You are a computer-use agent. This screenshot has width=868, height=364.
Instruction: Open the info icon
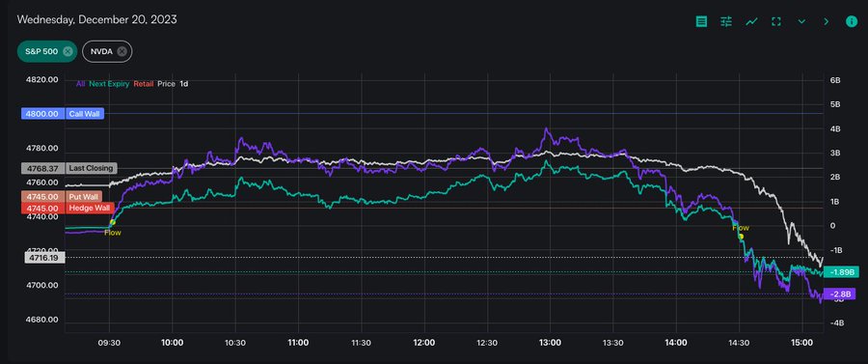tap(852, 21)
